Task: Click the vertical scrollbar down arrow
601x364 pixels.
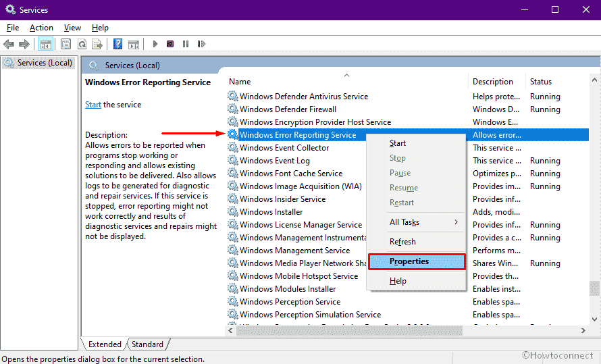Action: pyautogui.click(x=594, y=319)
